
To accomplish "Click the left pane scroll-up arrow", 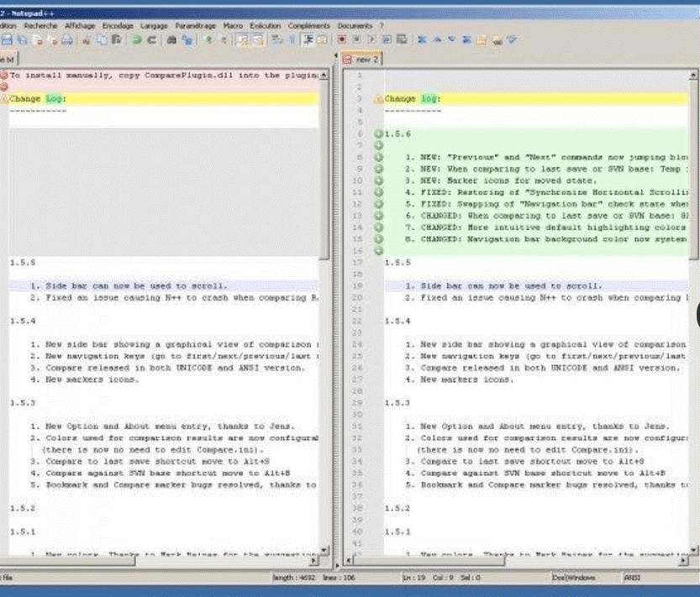I will [x=324, y=75].
